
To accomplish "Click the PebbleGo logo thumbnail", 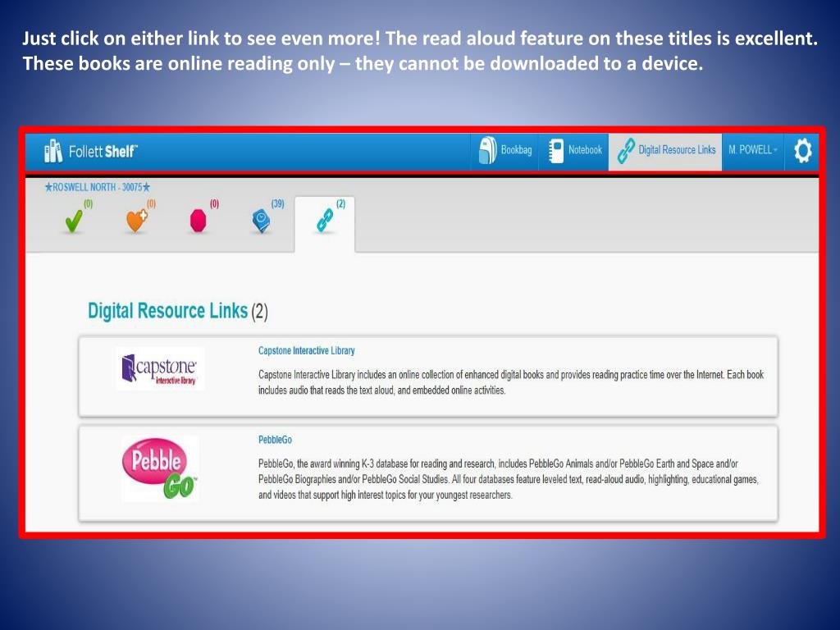I will pyautogui.click(x=160, y=469).
